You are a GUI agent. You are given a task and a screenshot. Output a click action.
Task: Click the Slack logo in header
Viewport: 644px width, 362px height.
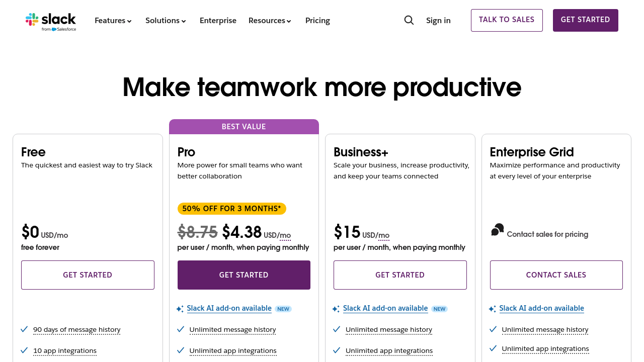click(x=51, y=21)
